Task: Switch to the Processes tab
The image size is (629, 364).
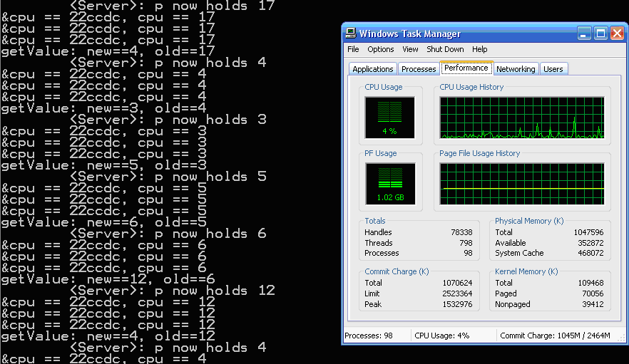Action: pyautogui.click(x=419, y=69)
